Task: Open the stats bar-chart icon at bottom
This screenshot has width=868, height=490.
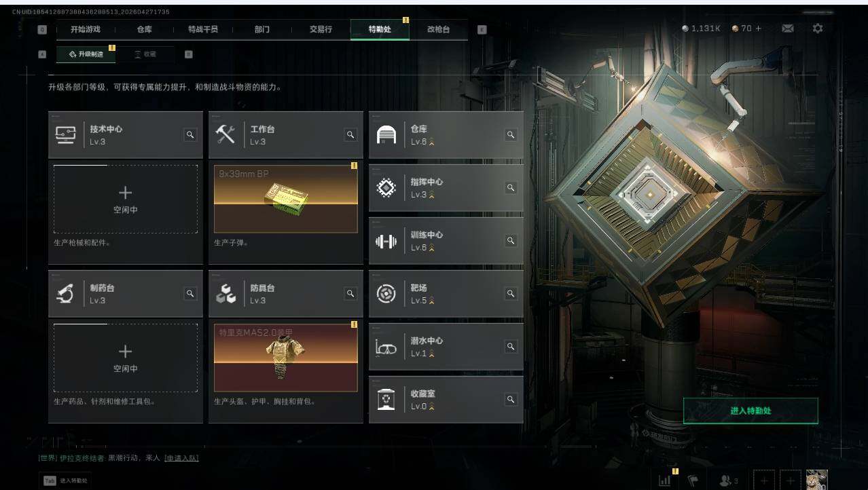Action: coord(664,480)
